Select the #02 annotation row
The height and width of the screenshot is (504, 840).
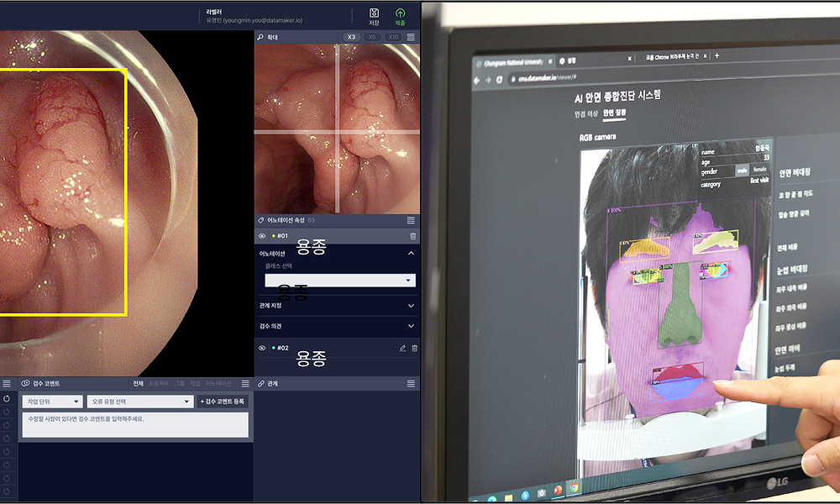coord(337,348)
